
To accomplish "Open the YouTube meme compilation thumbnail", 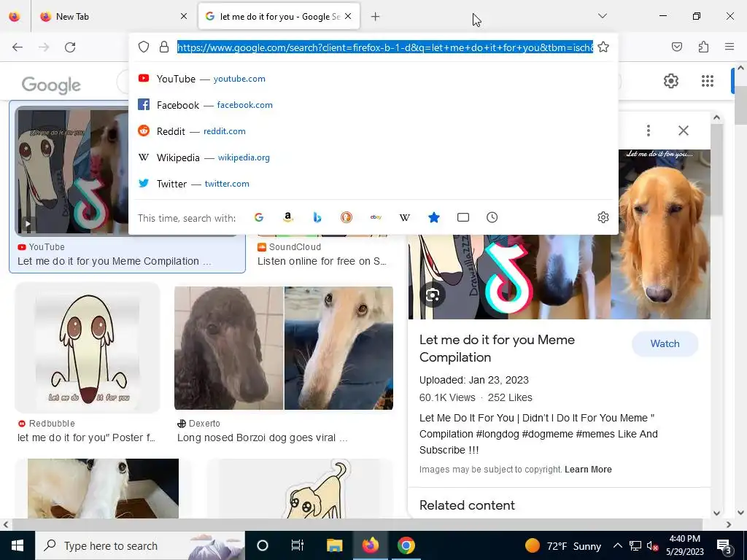I will 71,171.
